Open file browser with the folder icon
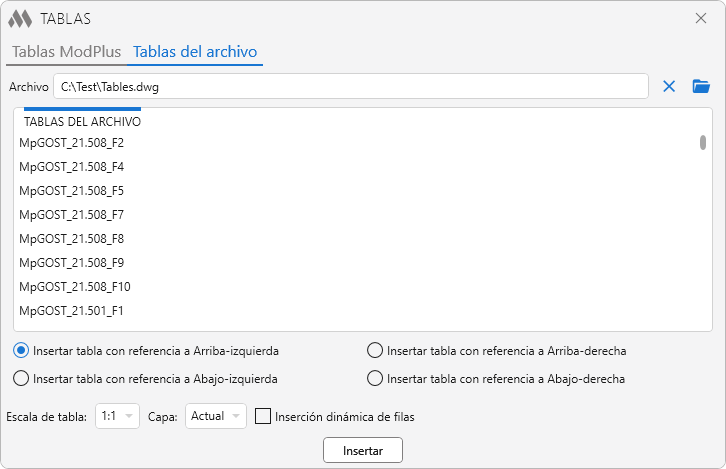Viewport: 726px width, 469px height. coord(701,87)
